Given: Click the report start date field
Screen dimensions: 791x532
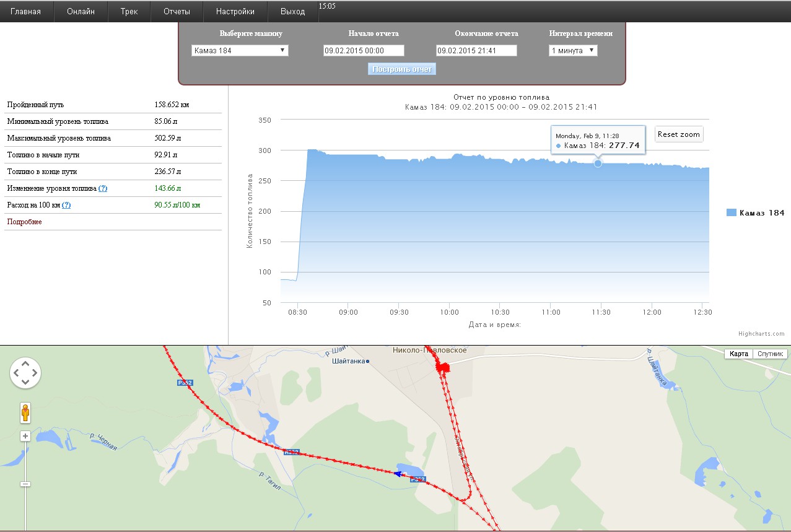Looking at the screenshot, I should pos(364,51).
